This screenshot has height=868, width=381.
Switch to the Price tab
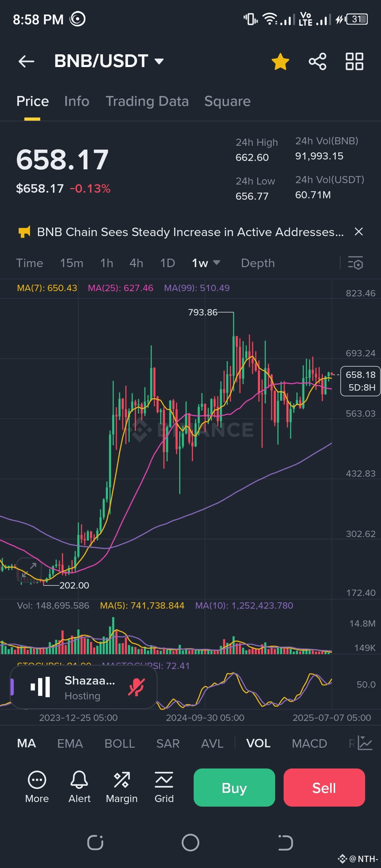pos(32,101)
